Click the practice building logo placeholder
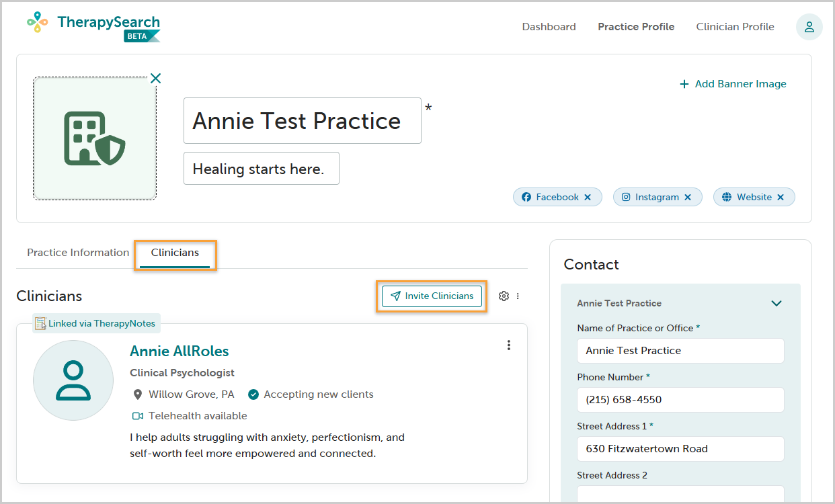Image resolution: width=835 pixels, height=504 pixels. [x=95, y=138]
